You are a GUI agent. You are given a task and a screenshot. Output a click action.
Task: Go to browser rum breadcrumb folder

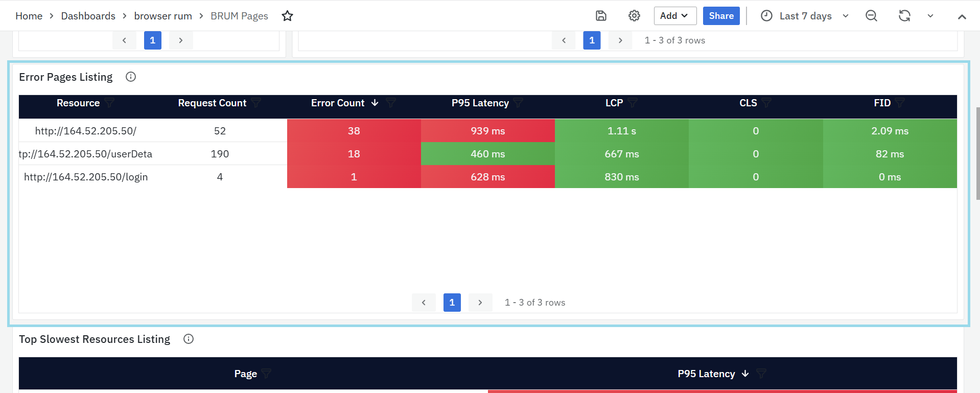(x=163, y=16)
